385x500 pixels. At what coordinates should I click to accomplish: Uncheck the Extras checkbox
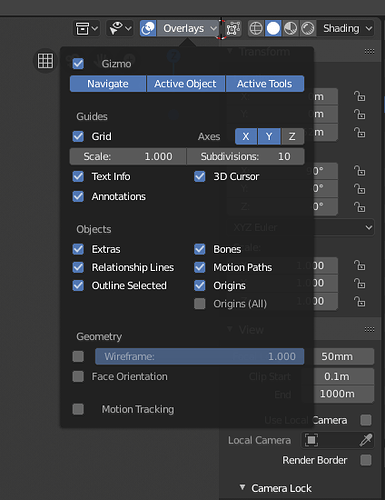78,249
